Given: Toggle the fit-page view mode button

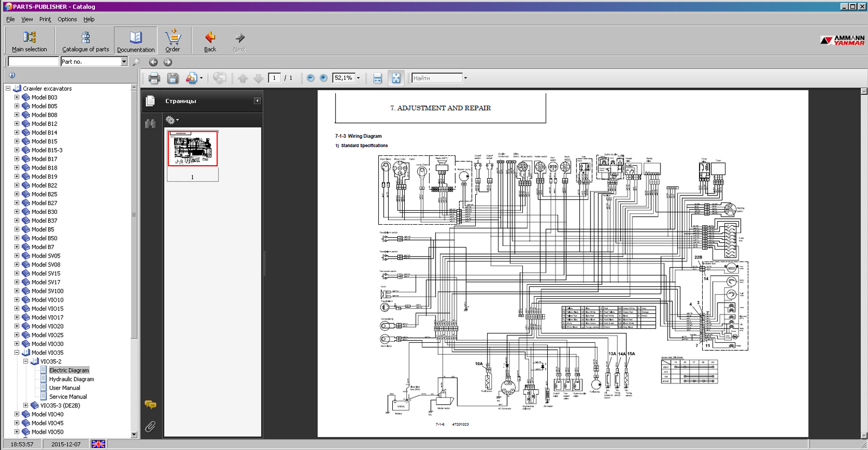Looking at the screenshot, I should tap(396, 78).
